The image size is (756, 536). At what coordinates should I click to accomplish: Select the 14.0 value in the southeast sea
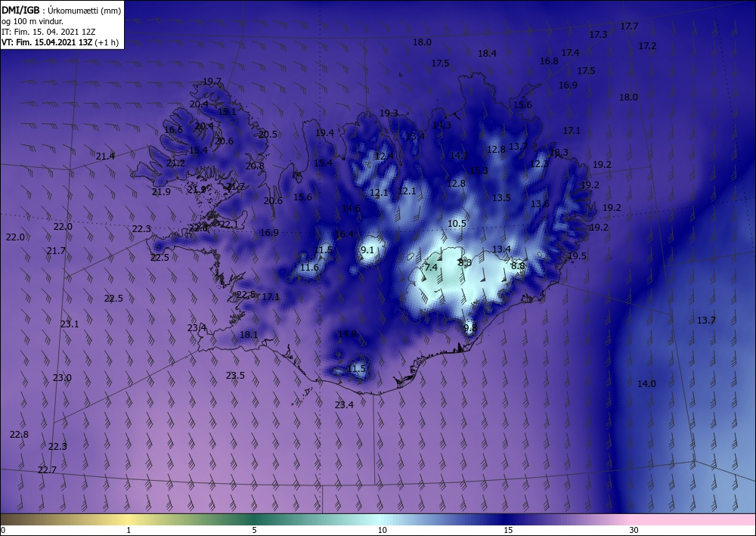[x=646, y=384]
